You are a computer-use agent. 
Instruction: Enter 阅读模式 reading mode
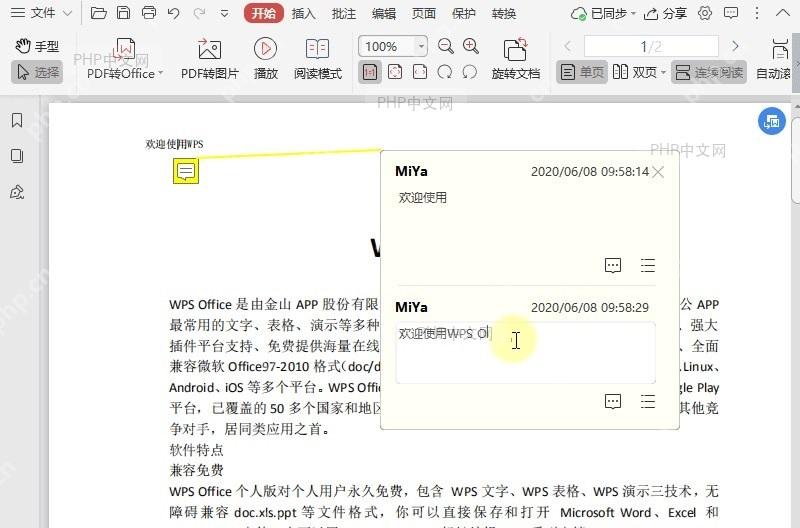[317, 59]
